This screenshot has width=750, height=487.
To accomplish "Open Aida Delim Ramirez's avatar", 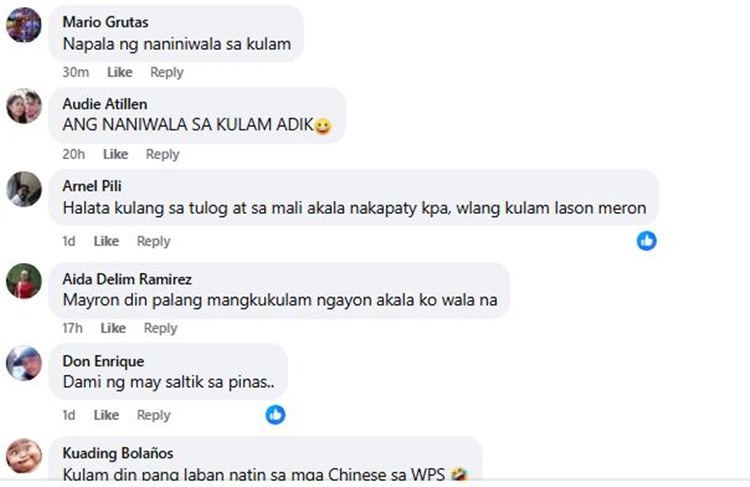I will 24,281.
